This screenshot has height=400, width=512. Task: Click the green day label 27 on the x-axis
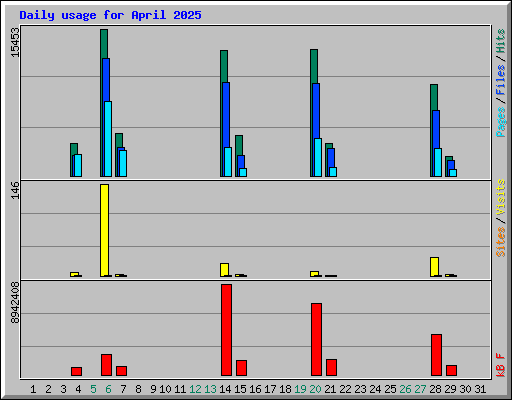tap(420, 389)
